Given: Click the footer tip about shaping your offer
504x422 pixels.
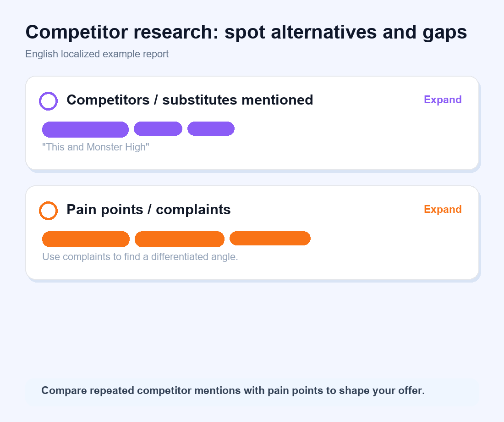Looking at the screenshot, I should (233, 390).
